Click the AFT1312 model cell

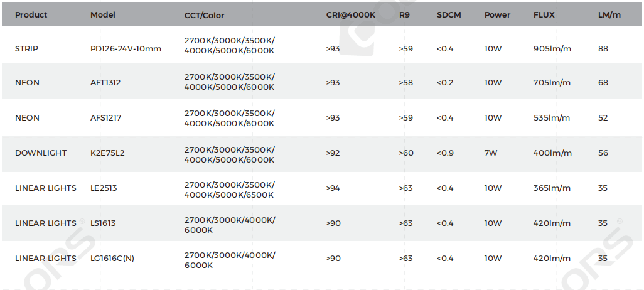pyautogui.click(x=105, y=83)
